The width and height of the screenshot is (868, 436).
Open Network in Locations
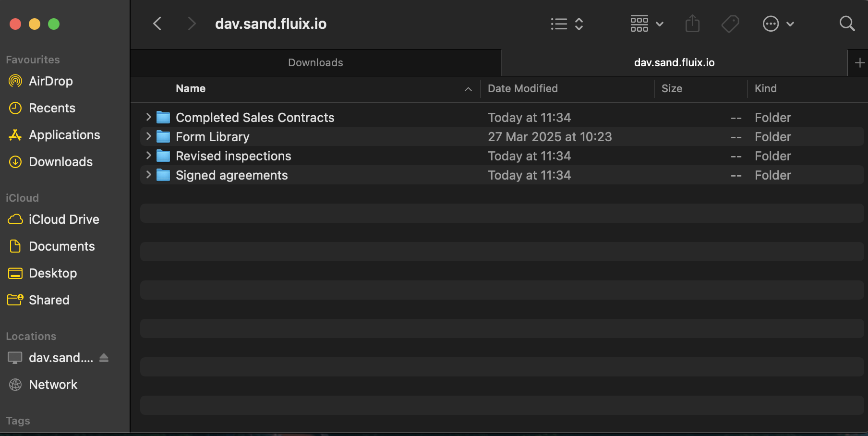point(53,385)
